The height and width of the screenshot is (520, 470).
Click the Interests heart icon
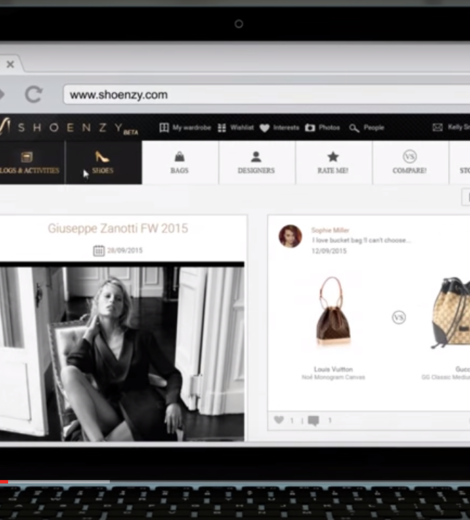[265, 128]
